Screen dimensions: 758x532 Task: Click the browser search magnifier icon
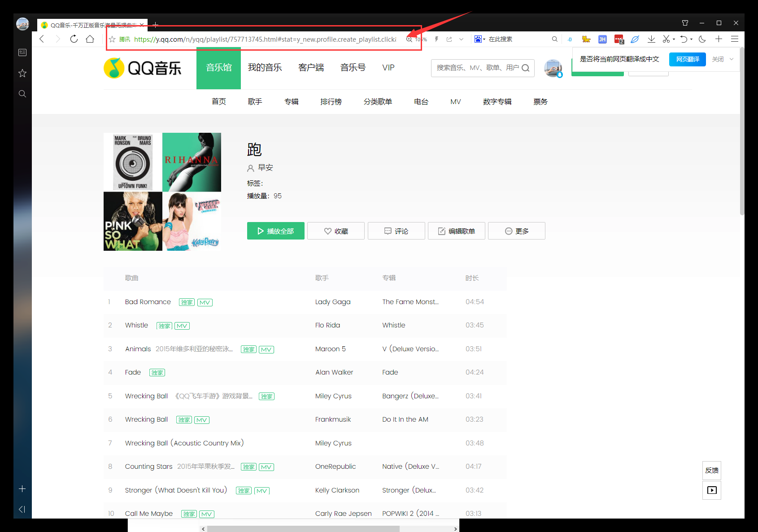(x=555, y=39)
